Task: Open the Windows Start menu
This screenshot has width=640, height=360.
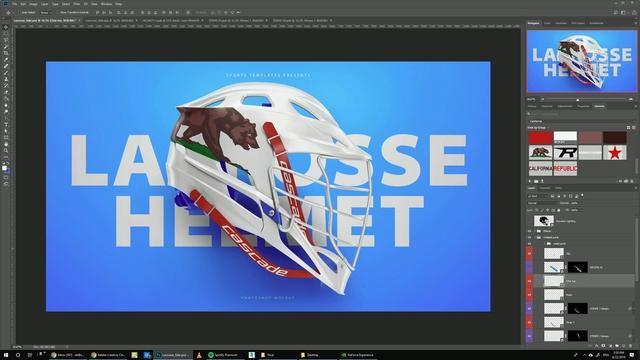Action: tap(6, 355)
